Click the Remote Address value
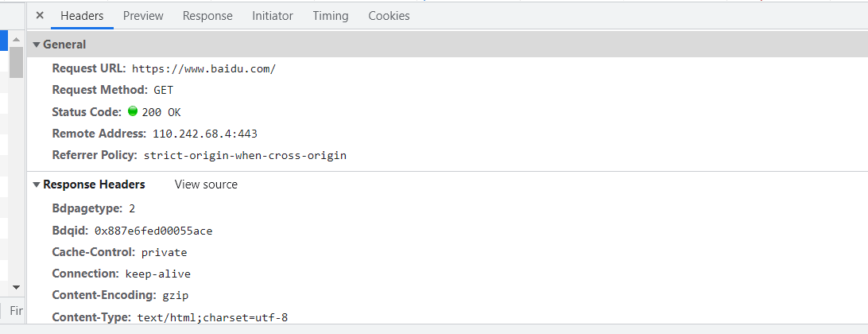This screenshot has width=868, height=334. pyautogui.click(x=205, y=134)
